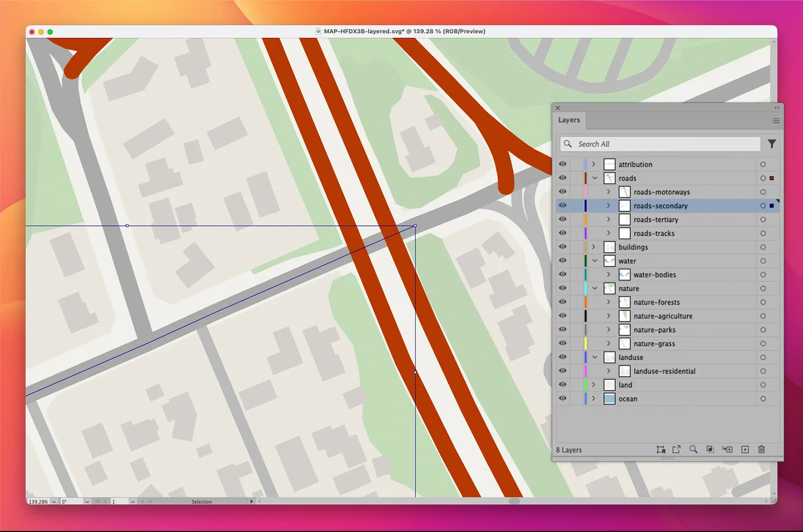
Task: Select the water-bodies layer row
Action: (x=667, y=275)
